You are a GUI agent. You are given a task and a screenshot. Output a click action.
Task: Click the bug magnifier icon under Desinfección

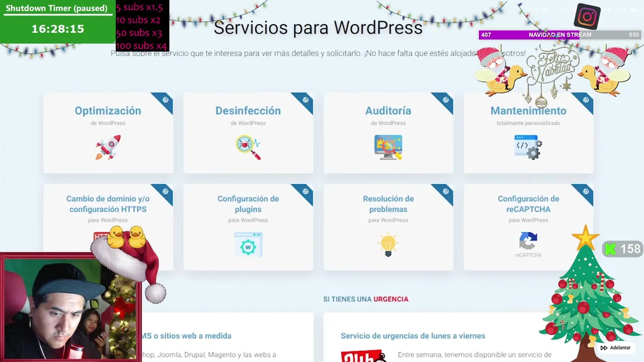248,147
